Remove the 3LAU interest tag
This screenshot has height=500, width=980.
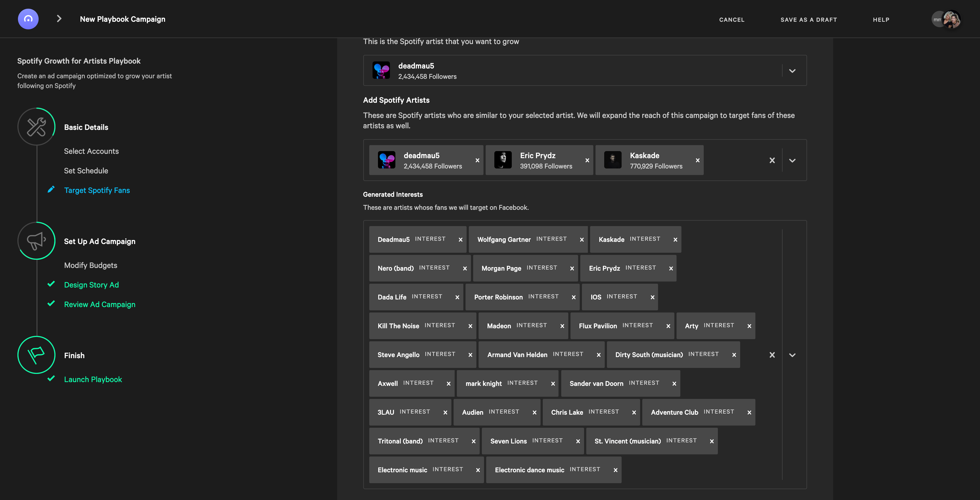click(445, 412)
